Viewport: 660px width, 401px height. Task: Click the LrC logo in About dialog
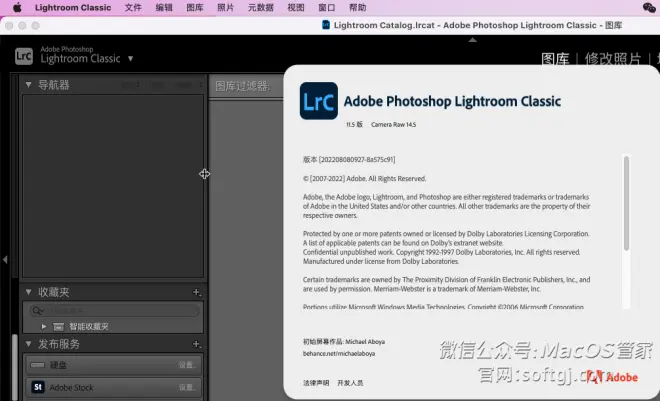[319, 101]
